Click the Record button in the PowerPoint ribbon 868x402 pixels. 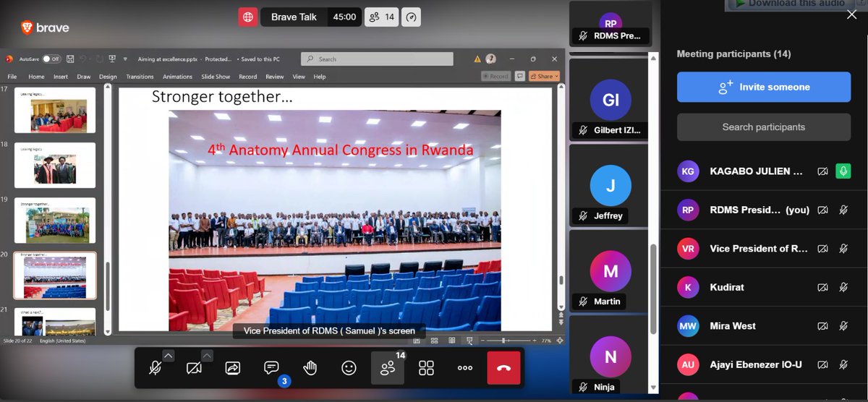click(x=496, y=76)
